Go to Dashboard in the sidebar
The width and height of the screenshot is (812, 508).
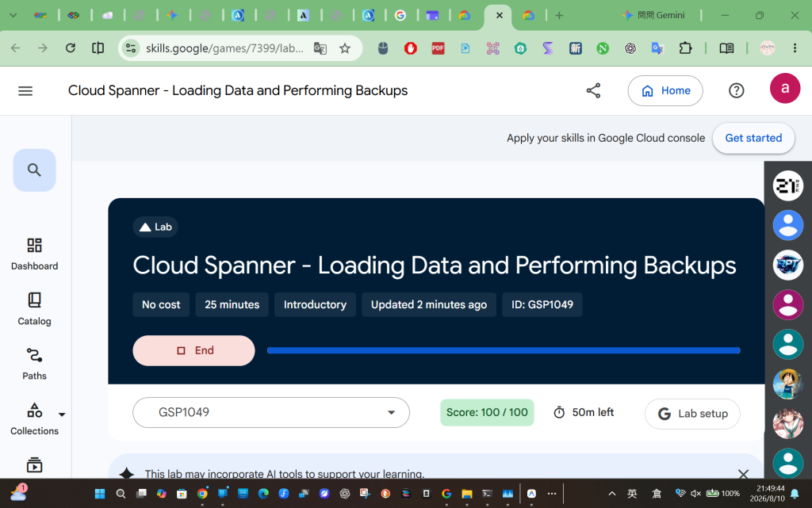(34, 254)
